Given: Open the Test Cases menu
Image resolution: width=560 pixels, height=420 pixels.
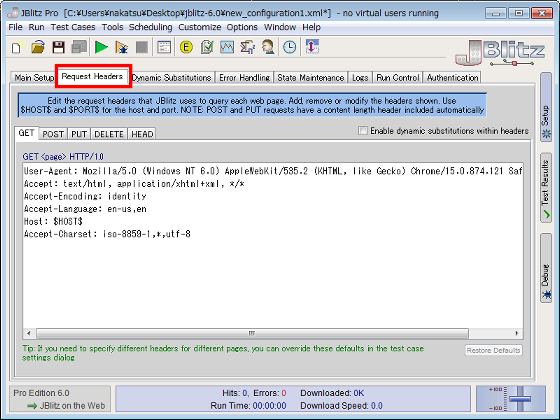Looking at the screenshot, I should point(73,27).
